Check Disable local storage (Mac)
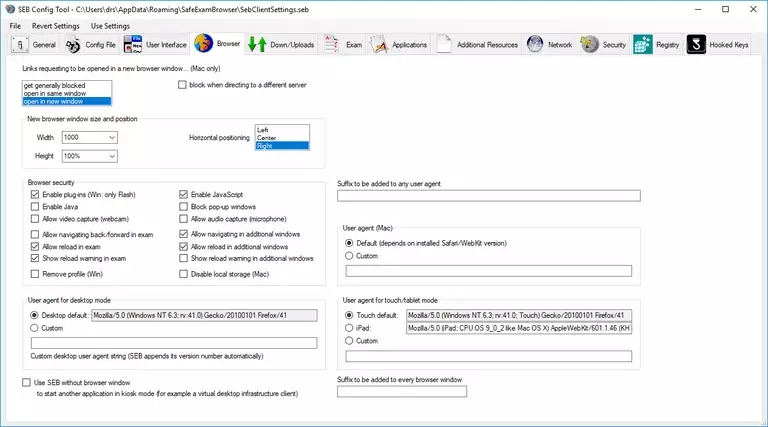The image size is (768, 427). point(183,274)
